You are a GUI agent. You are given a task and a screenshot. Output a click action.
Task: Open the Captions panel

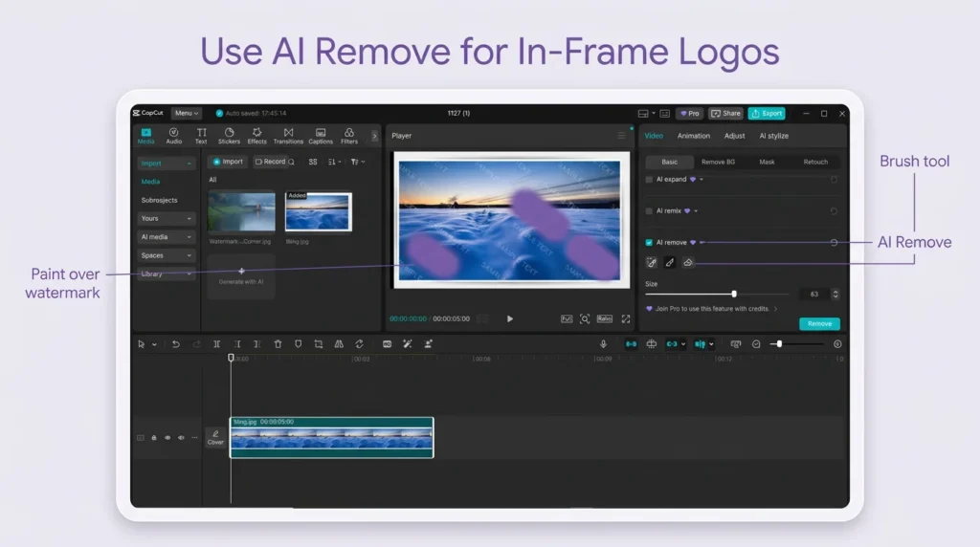321,136
